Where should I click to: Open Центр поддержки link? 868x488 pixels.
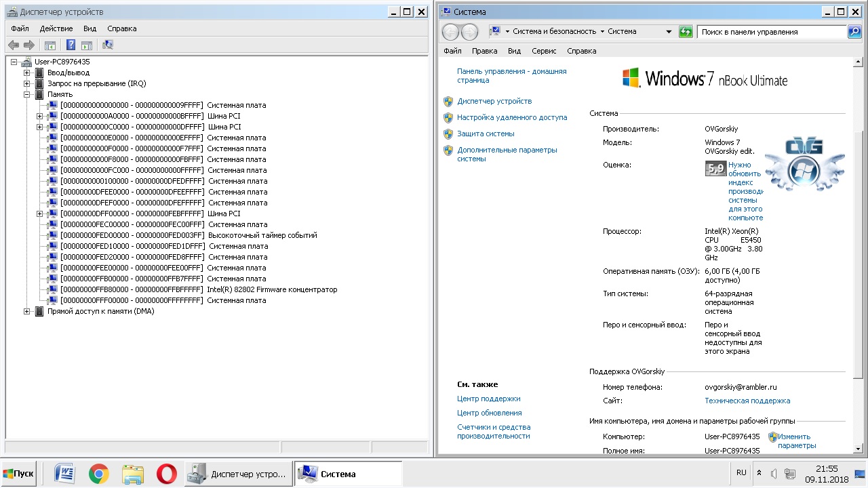489,399
